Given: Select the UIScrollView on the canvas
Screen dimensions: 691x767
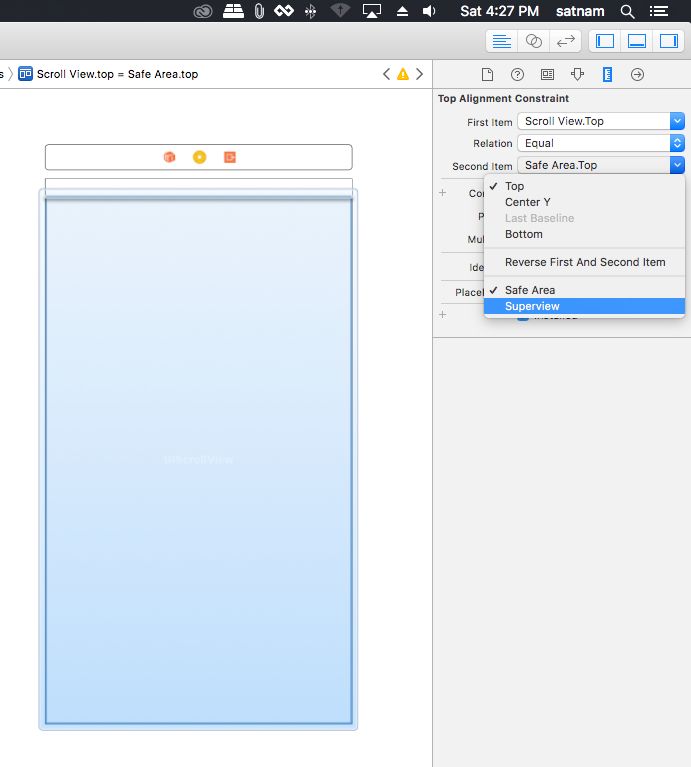Looking at the screenshot, I should (199, 460).
